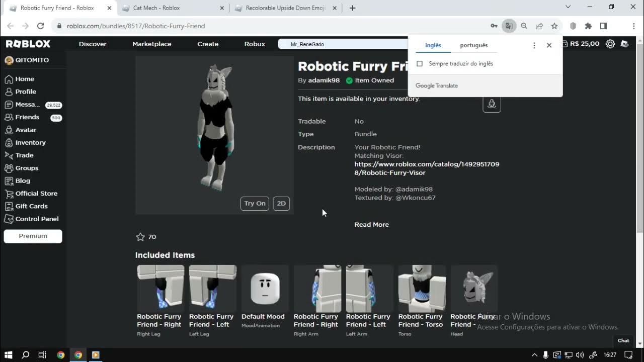Show hidden system tray icons

pyautogui.click(x=534, y=355)
